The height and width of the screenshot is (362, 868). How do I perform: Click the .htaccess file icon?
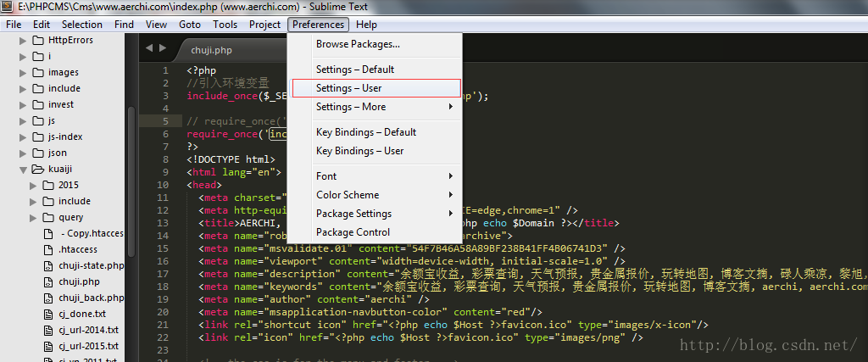pos(48,249)
